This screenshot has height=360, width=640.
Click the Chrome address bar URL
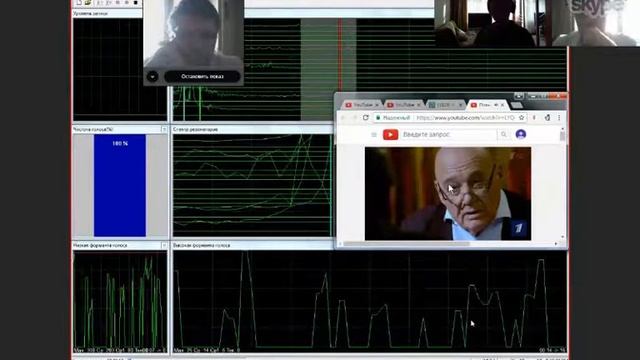465,118
